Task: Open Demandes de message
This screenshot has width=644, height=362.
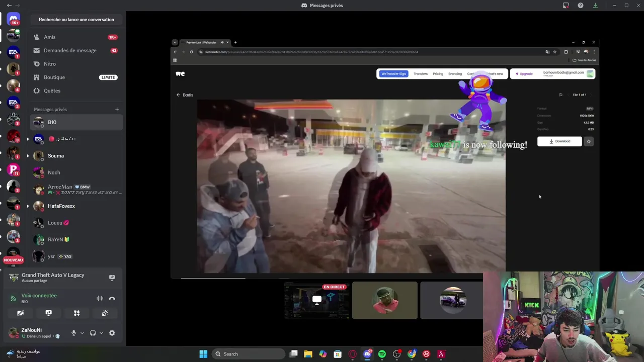Action: coord(76,50)
